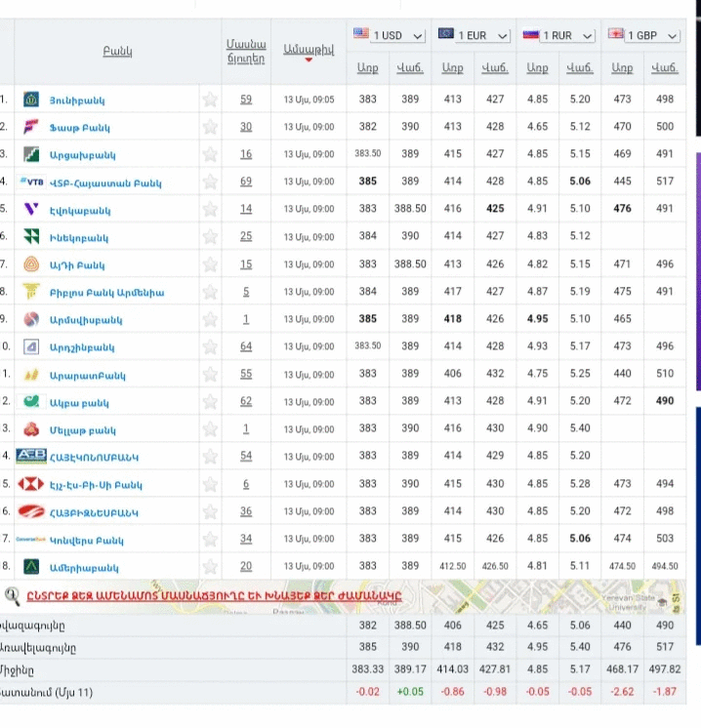Click the Էվոկաբանկ (Evocabank) purple logo
Viewport: 701px width, 728px height.
point(31,209)
